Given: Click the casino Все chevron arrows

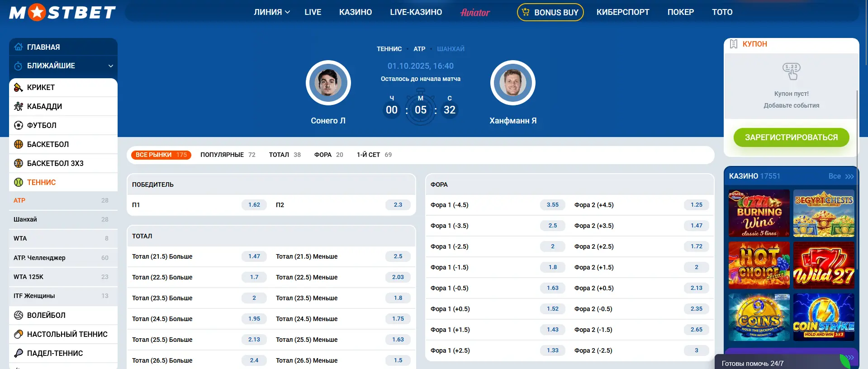Looking at the screenshot, I should tap(849, 176).
